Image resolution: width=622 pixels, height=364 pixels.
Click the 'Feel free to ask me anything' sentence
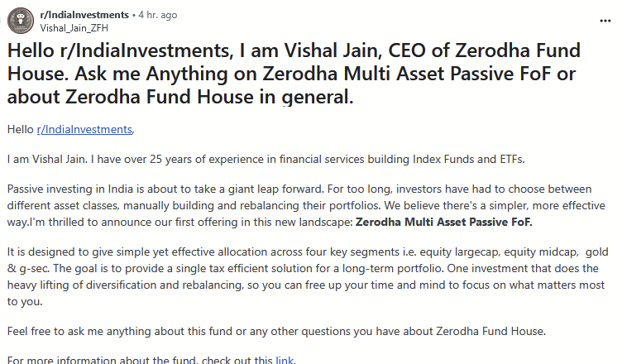[x=276, y=331]
